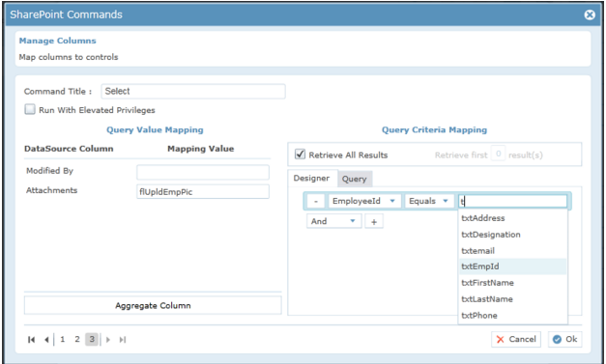Cancel the column mapping dialog
This screenshot has width=606, height=364.
pos(516,339)
